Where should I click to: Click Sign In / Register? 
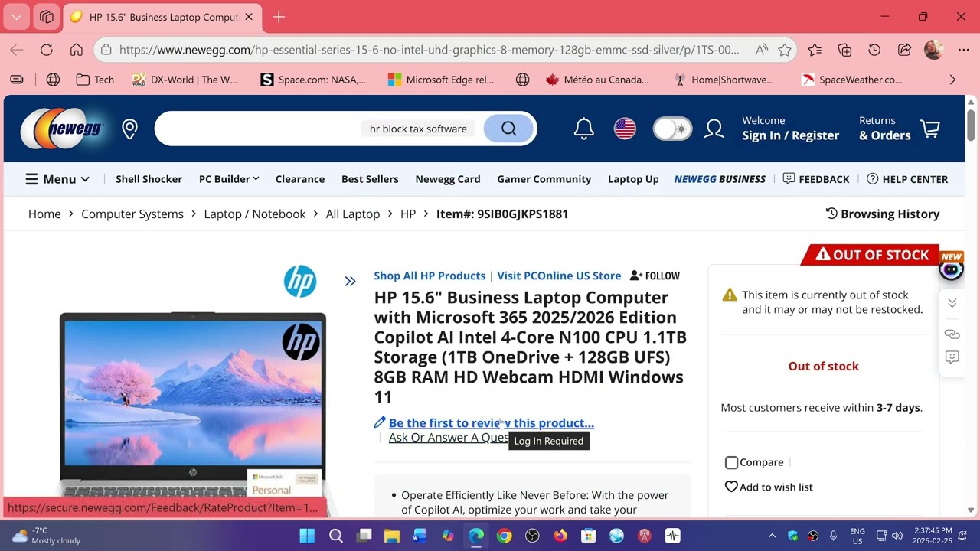pyautogui.click(x=790, y=135)
